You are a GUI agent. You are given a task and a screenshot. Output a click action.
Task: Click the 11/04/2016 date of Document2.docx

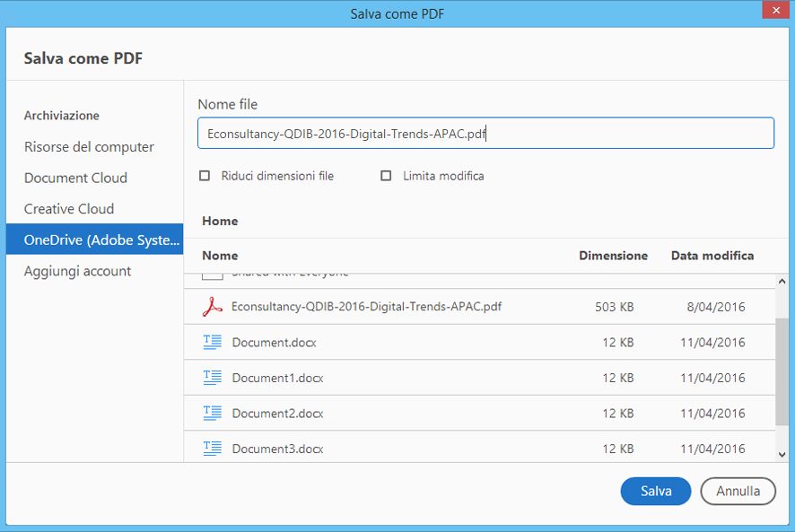[712, 414]
